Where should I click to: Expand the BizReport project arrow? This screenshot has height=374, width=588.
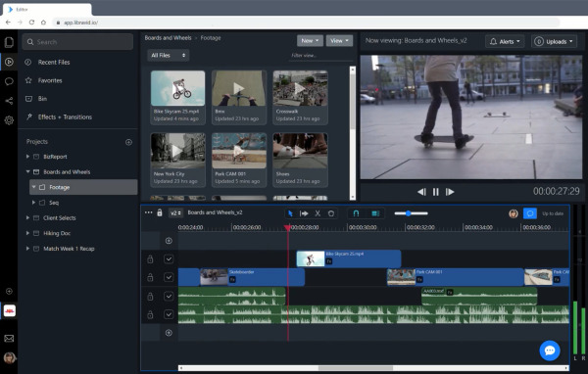[27, 157]
